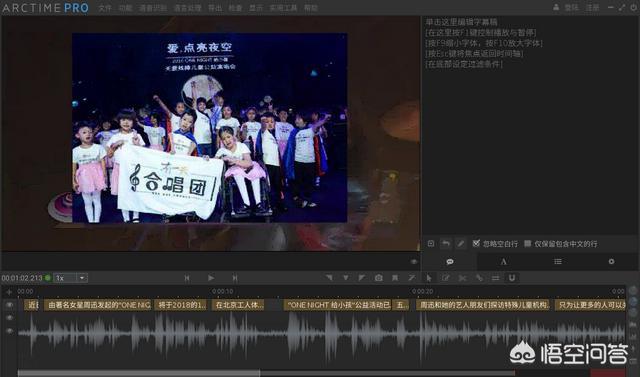The image size is (640, 377).
Task: Open the 帮助 menu
Action: pos(311,8)
